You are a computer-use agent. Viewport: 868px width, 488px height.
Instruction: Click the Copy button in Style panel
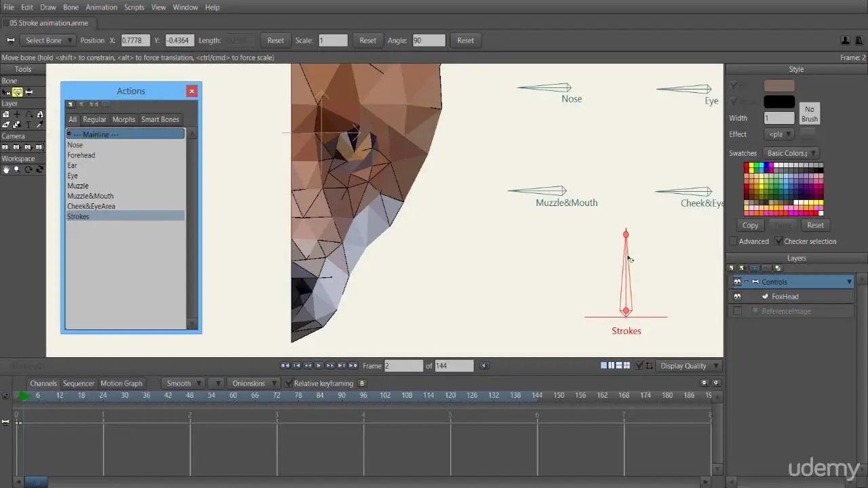750,226
